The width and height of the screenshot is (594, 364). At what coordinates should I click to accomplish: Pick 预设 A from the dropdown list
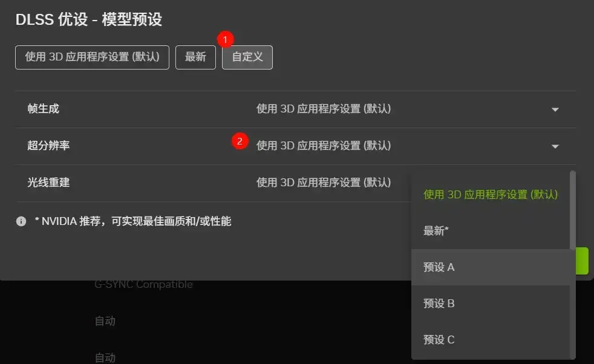tap(491, 267)
